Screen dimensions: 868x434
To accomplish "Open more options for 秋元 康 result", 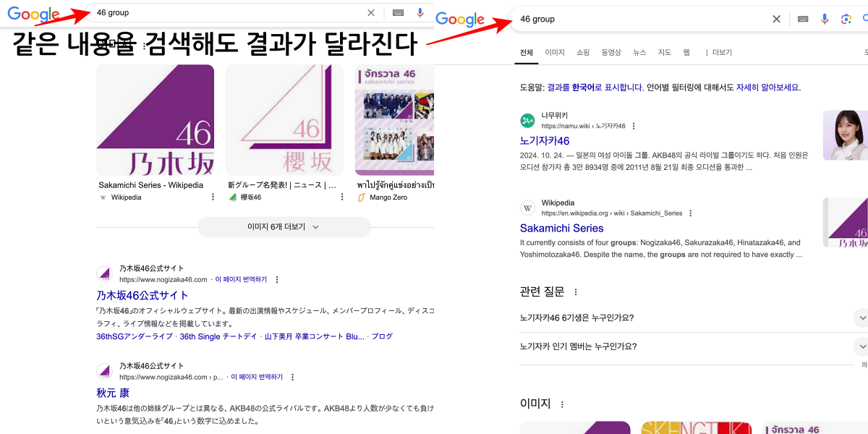I will pos(292,377).
